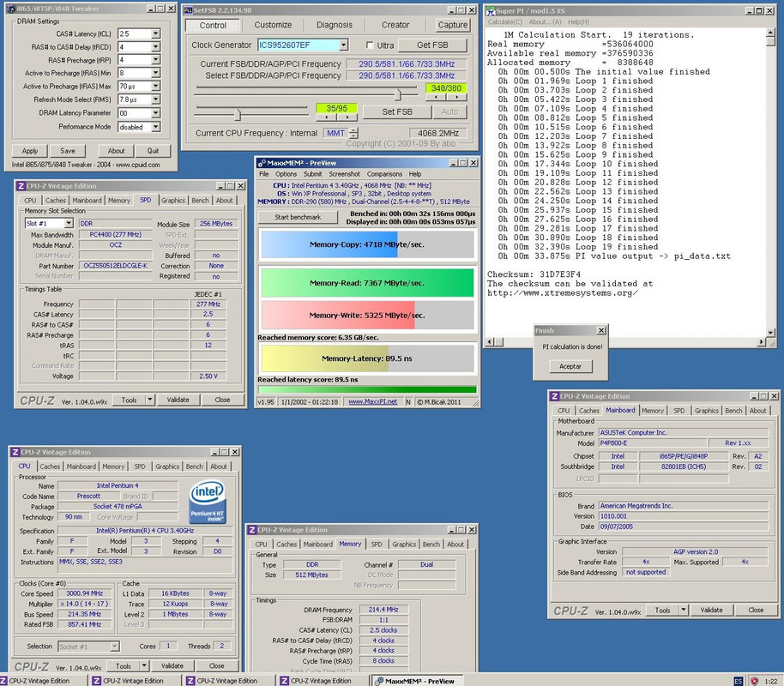Viewport: 784px width, 686px height.
Task: Click the Select FSB/DDR/AGP/PCI Frequency field
Action: click(406, 75)
